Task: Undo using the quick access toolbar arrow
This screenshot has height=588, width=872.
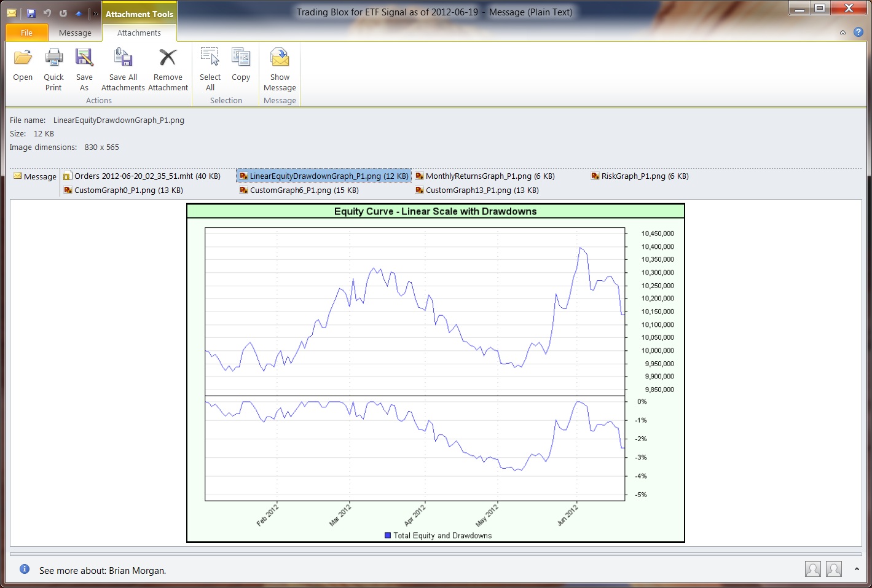Action: point(47,13)
